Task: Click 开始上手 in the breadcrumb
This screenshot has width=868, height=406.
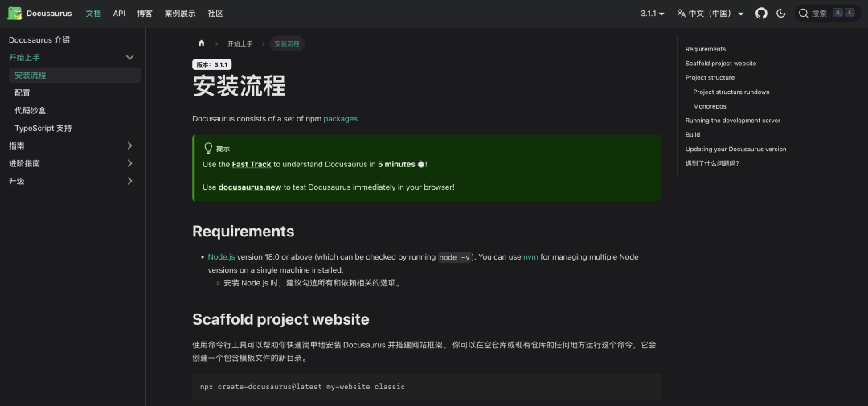Action: 240,43
